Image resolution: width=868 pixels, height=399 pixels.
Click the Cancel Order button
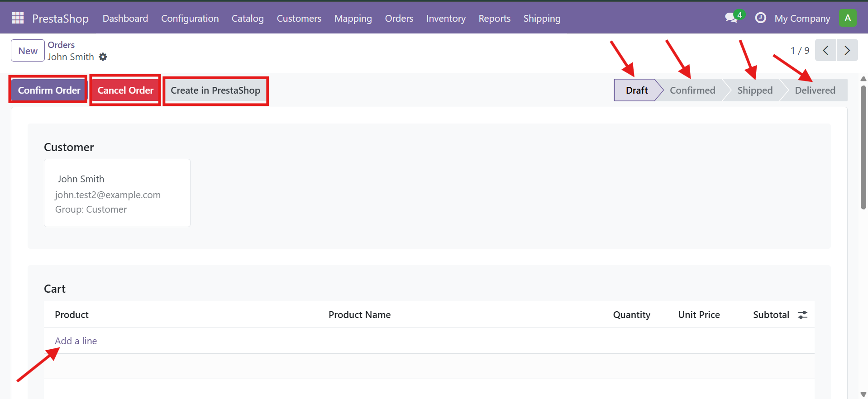125,90
